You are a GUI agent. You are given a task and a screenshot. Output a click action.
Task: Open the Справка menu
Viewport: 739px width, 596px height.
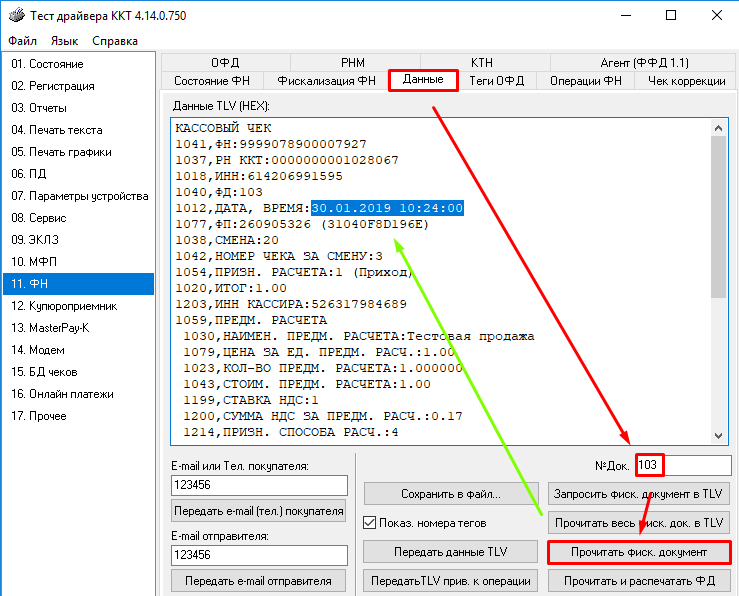click(x=115, y=41)
